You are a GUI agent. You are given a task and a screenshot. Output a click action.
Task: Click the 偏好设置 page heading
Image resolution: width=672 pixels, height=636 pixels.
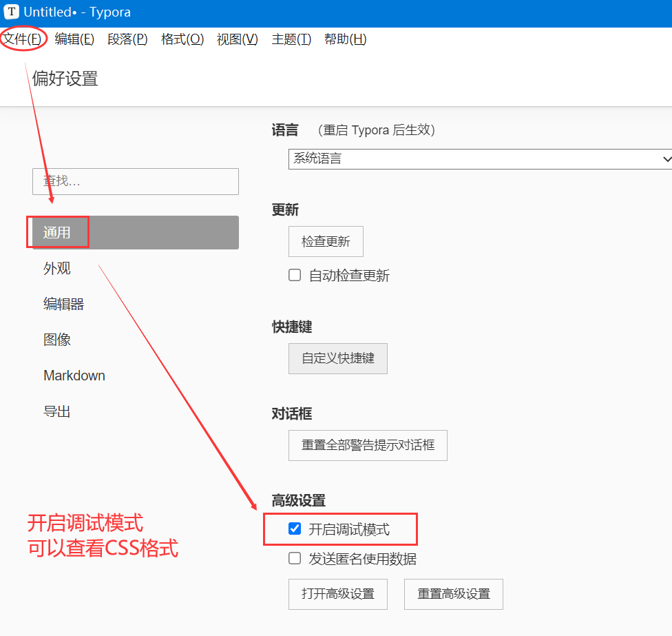point(65,79)
